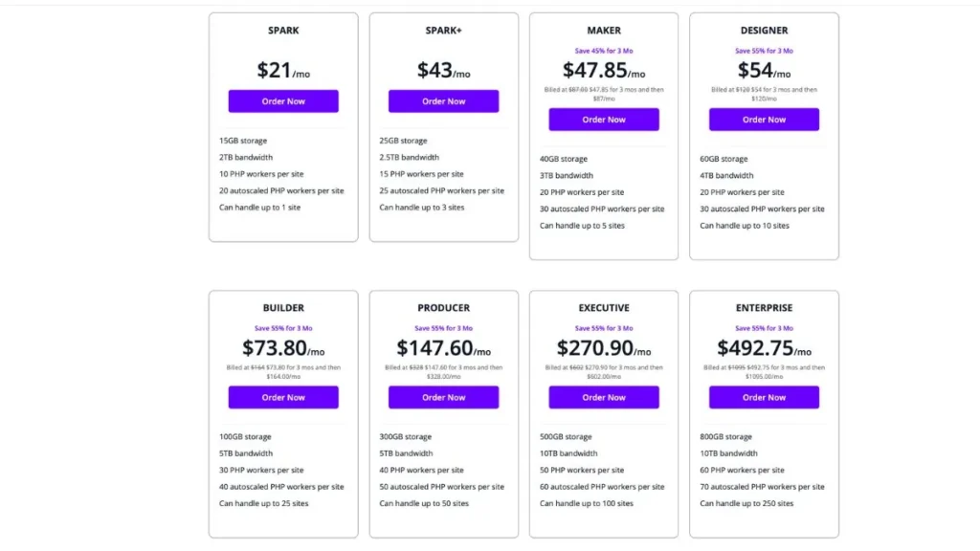Order Now on the Enterprise plan
The width and height of the screenshot is (980, 551).
764,397
